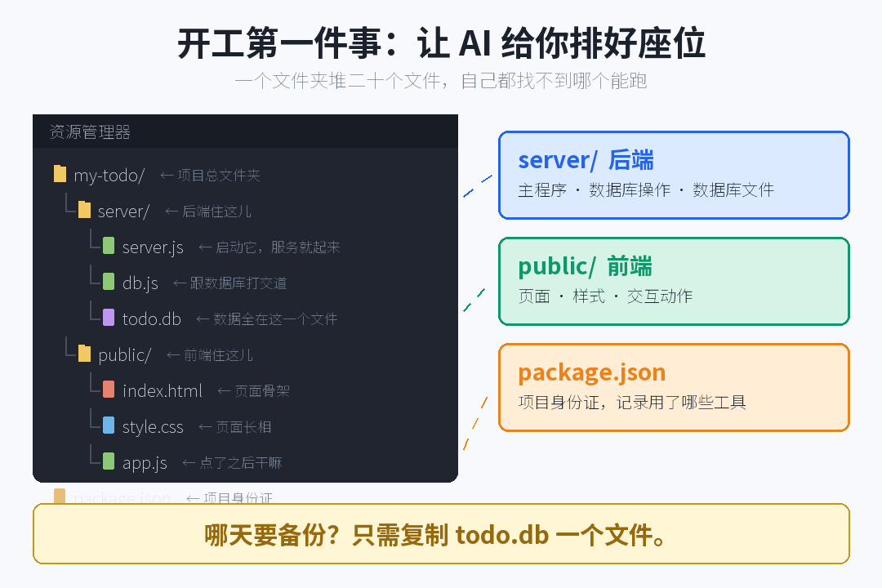
Task: Select the my-todo/ tree row label
Action: tap(109, 176)
